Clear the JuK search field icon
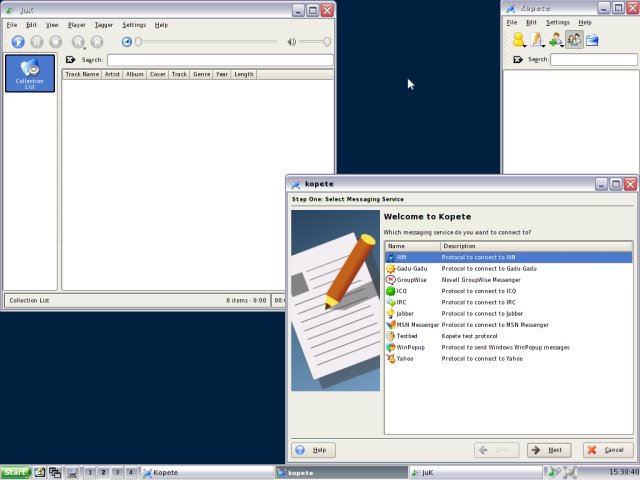 [70, 60]
